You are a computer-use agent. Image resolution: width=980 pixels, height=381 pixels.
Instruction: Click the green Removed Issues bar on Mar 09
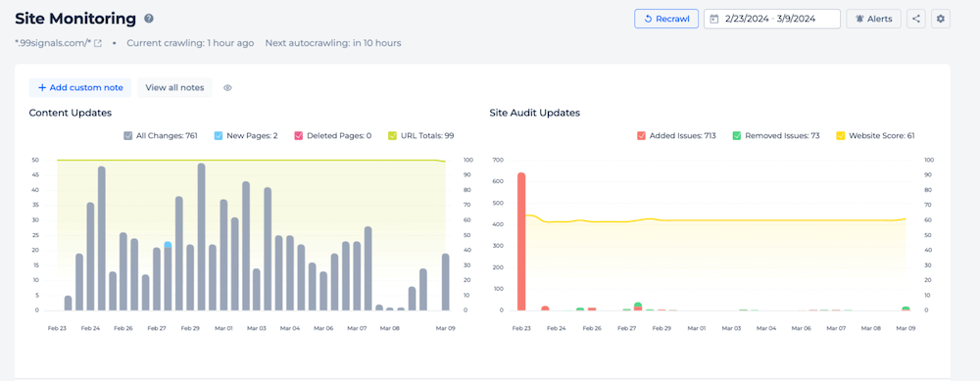tap(906, 309)
